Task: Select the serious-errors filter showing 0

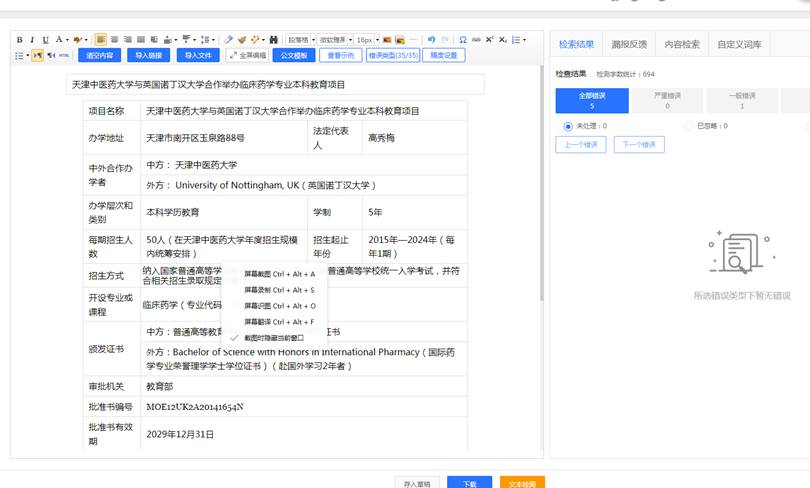Action: (x=667, y=101)
